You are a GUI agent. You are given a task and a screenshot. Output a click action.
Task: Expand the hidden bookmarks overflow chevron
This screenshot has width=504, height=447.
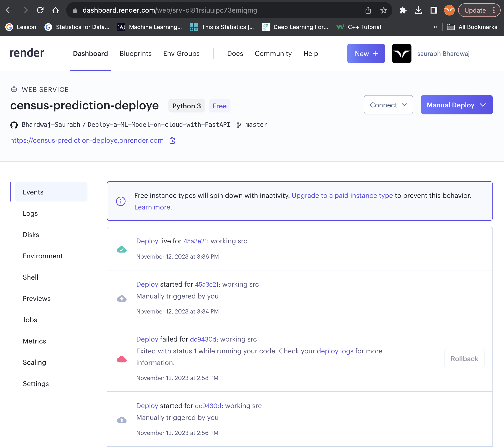435,27
